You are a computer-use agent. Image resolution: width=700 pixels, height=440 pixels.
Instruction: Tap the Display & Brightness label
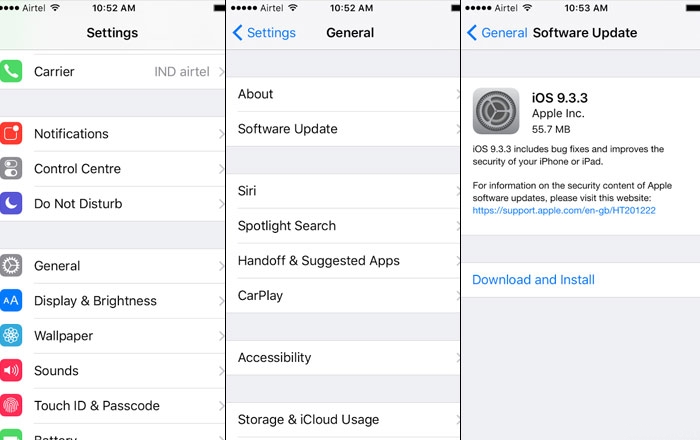(95, 301)
